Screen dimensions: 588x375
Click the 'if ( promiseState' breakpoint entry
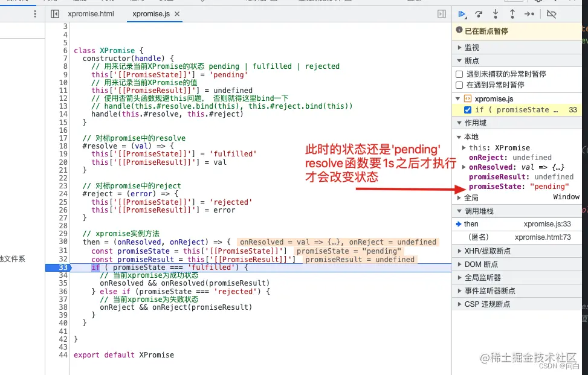click(517, 110)
